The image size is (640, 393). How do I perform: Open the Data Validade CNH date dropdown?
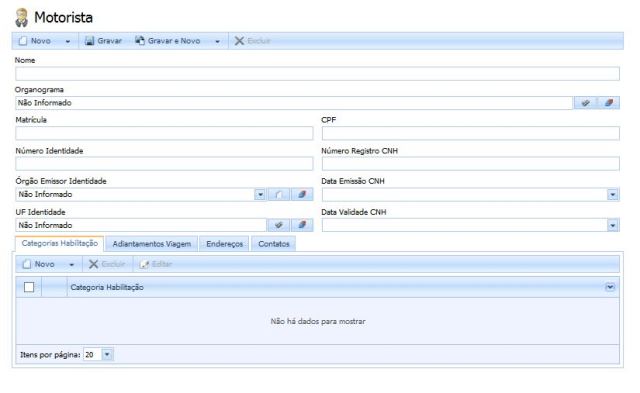612,225
